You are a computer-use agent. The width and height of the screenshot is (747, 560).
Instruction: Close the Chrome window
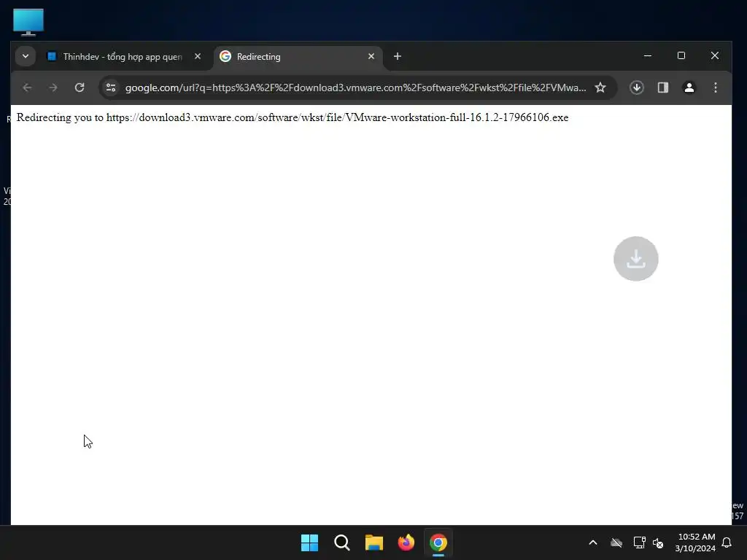click(x=715, y=55)
